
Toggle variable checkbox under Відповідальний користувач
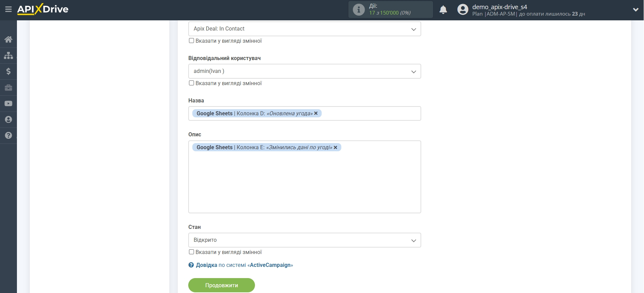click(191, 83)
